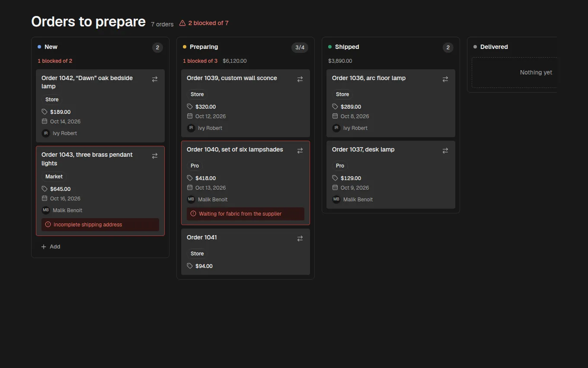Click Incomplete shipping address alert
Screen dimensions: 588x368
tap(100, 225)
